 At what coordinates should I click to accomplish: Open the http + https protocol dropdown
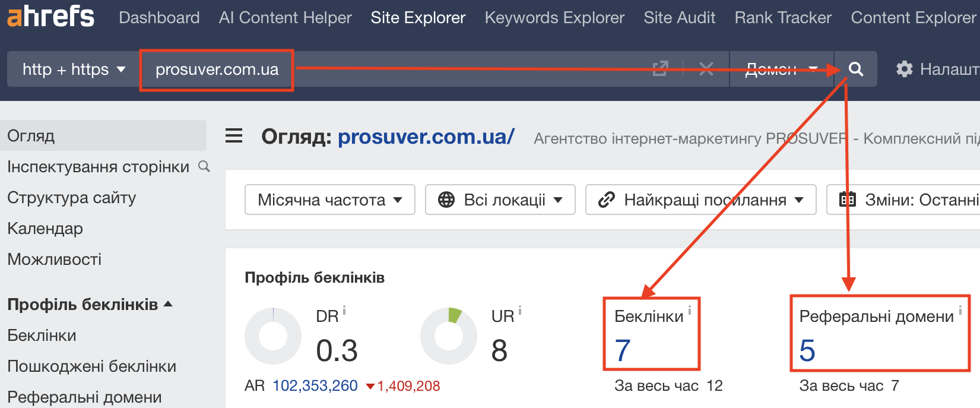[74, 69]
